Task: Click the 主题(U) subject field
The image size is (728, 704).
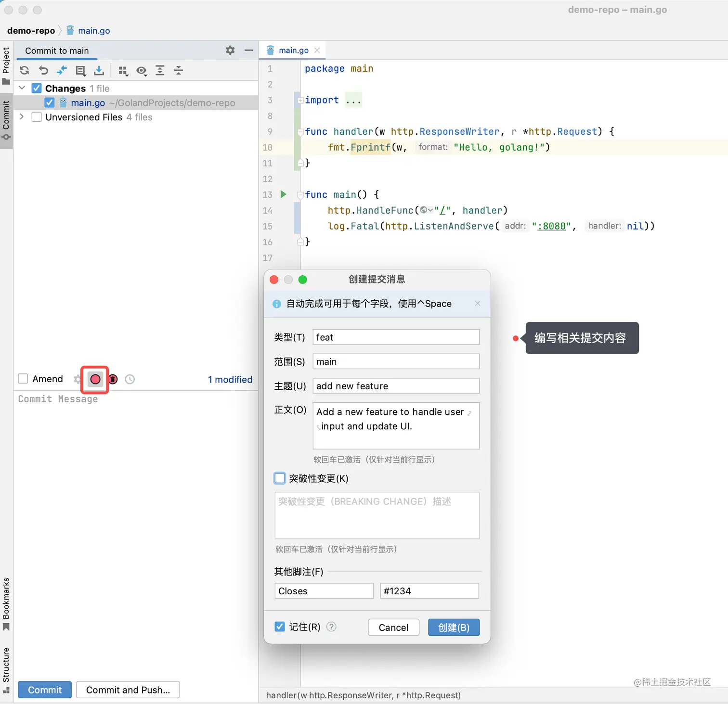Action: 396,385
